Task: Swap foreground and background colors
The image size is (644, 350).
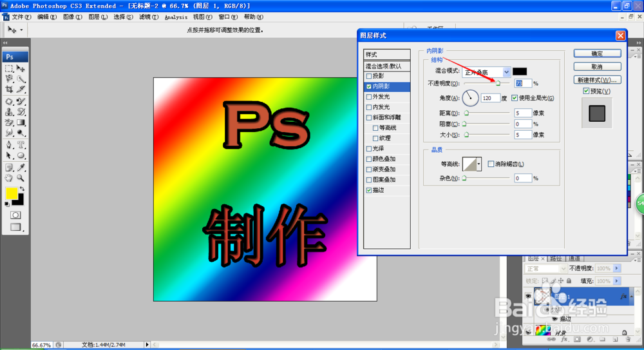Action: coord(22,189)
